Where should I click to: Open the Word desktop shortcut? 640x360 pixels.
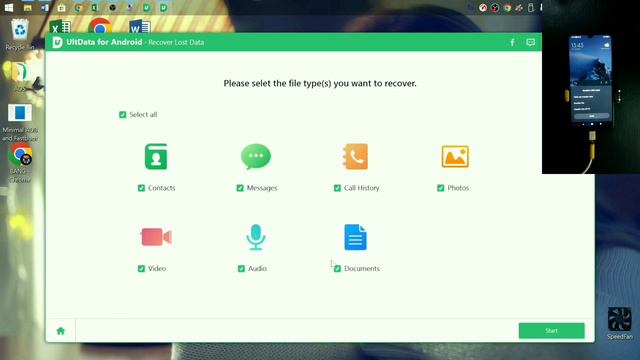(x=140, y=27)
